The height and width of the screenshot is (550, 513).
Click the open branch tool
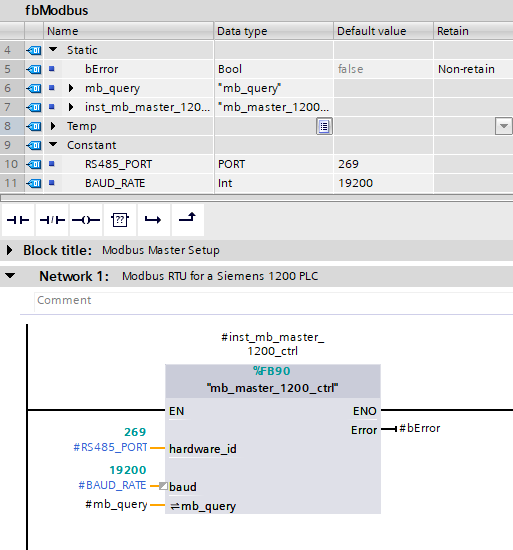click(153, 220)
